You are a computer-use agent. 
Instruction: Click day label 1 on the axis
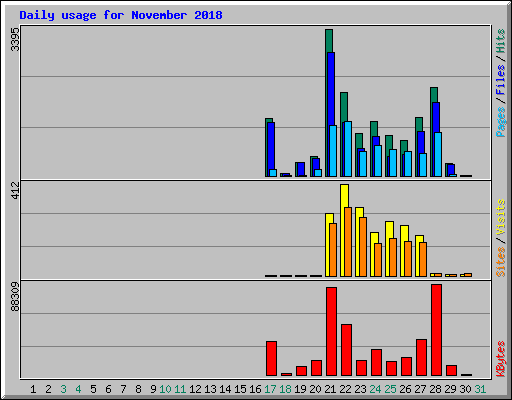(x=33, y=389)
